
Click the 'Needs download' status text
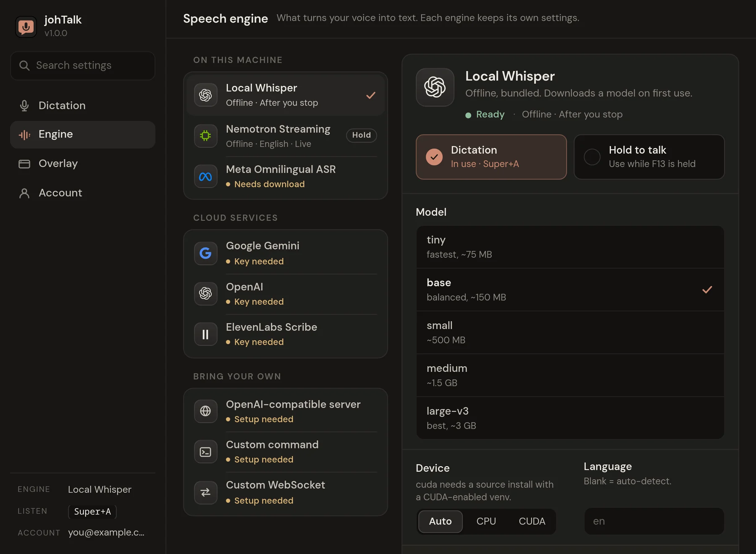269,184
